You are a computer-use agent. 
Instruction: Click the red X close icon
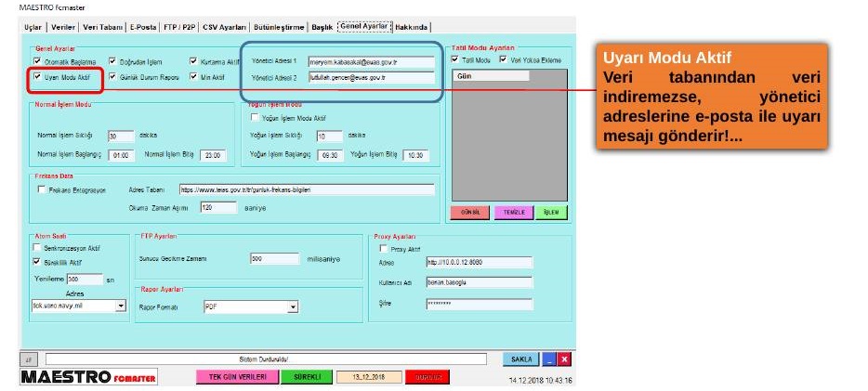coord(564,359)
